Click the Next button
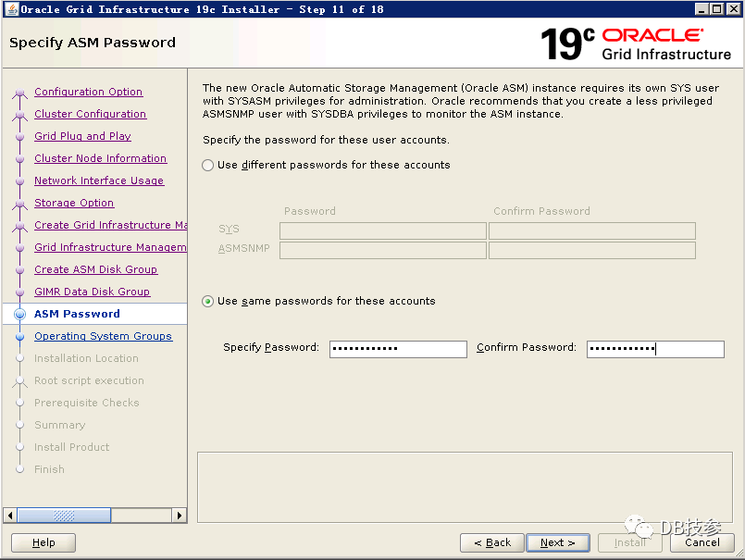 pyautogui.click(x=558, y=542)
